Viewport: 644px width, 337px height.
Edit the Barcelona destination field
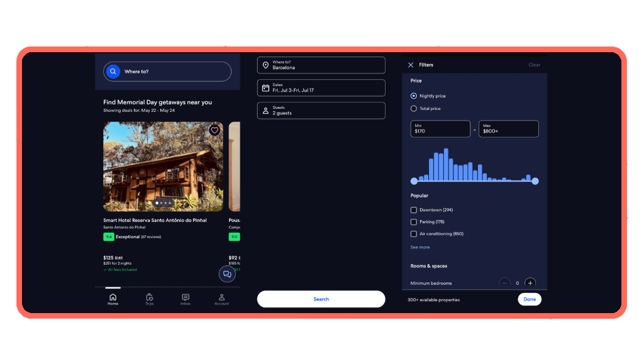pos(321,65)
